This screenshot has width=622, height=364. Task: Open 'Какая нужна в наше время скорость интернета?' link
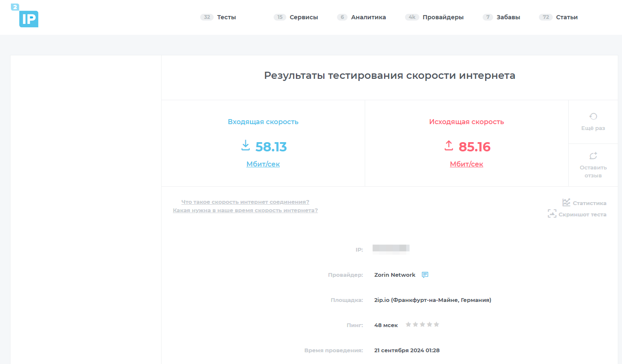point(245,211)
